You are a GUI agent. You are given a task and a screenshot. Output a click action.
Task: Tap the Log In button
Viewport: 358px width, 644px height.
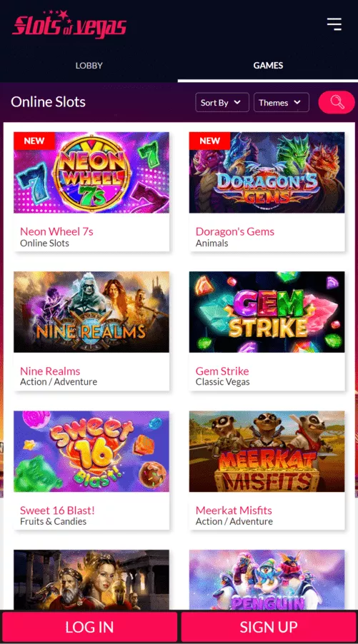tap(89, 627)
